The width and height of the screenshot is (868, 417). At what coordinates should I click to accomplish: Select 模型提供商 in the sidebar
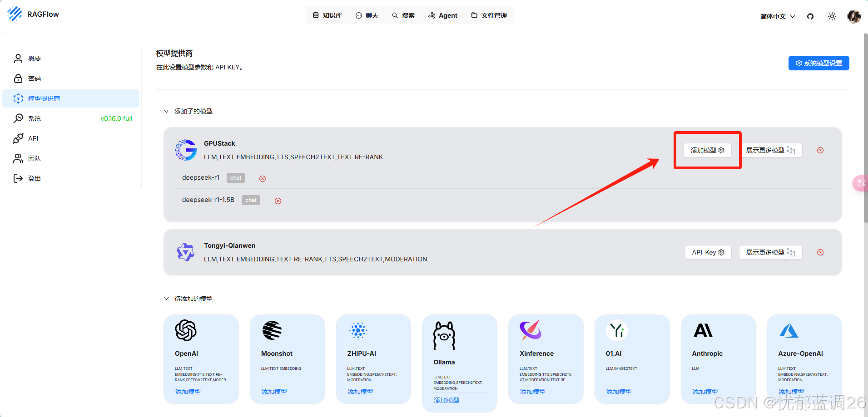point(71,98)
